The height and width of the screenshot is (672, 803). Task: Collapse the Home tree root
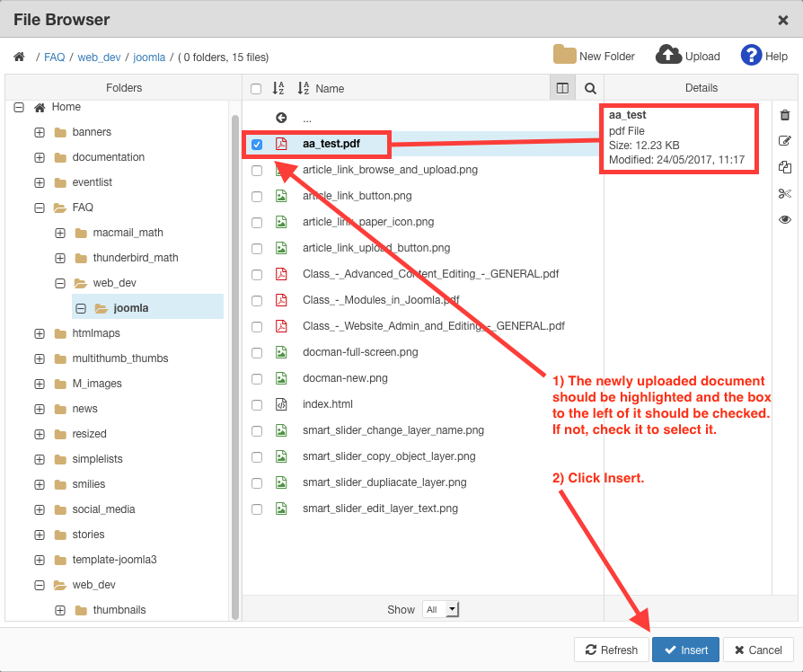(x=19, y=107)
